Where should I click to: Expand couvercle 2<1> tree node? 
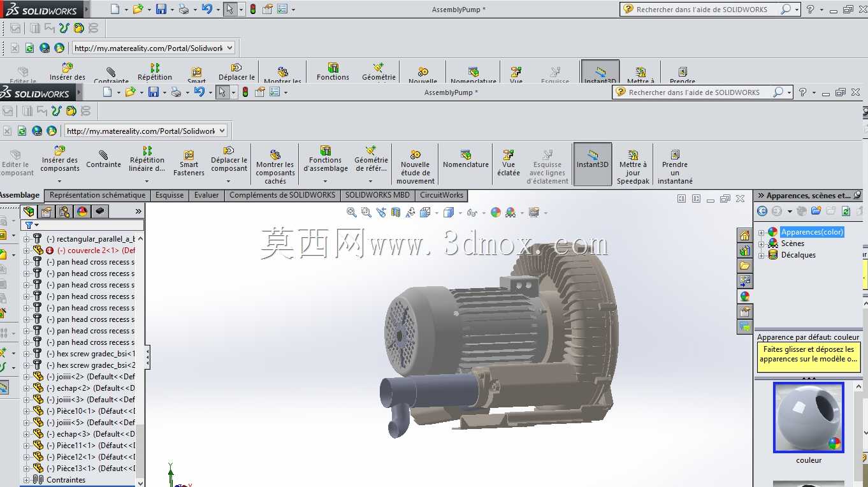26,251
